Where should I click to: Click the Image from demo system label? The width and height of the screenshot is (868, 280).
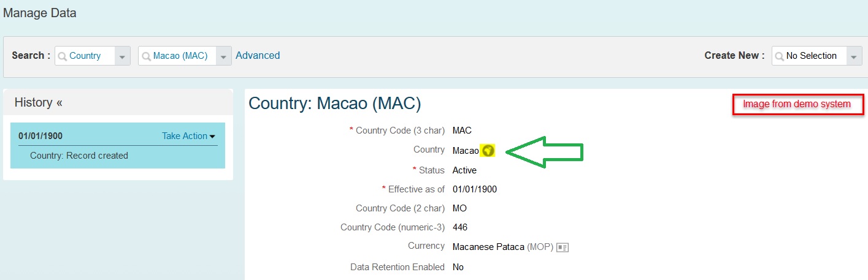click(x=797, y=104)
